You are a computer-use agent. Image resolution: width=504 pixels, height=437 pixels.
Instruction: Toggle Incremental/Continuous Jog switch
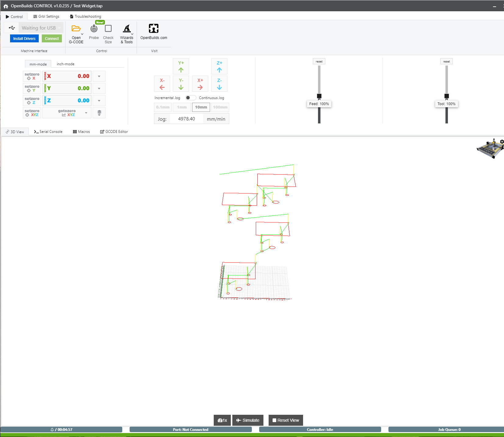point(190,98)
